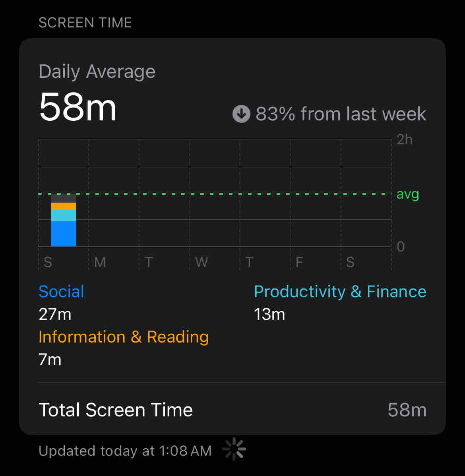Tap the Productivity & Finance category label
This screenshot has width=465, height=476.
coord(340,292)
